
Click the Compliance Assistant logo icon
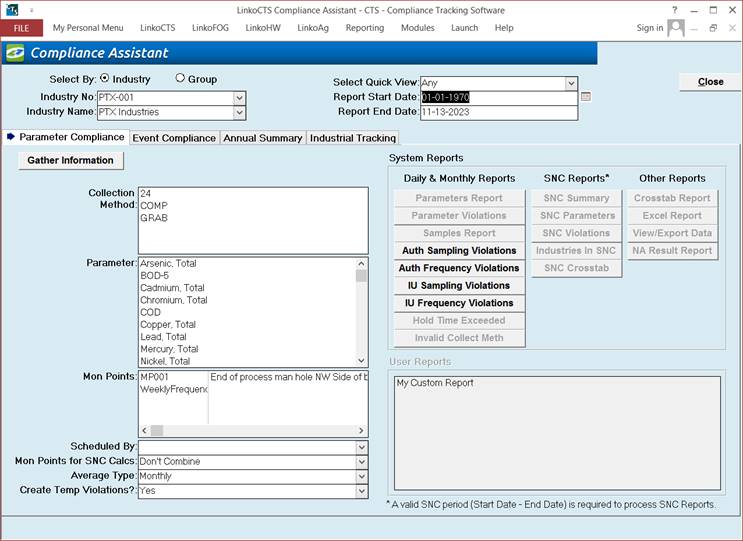(15, 53)
